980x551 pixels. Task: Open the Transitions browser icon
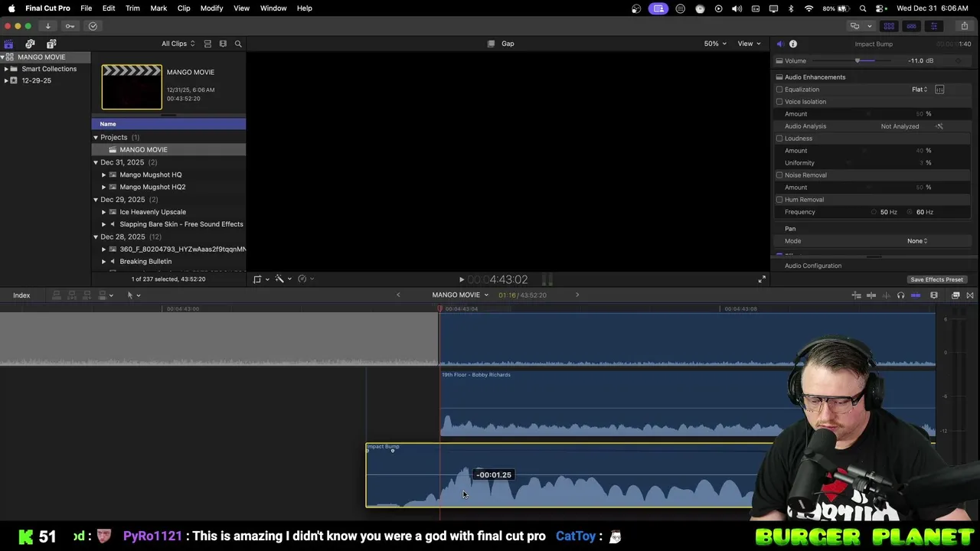pyautogui.click(x=970, y=295)
